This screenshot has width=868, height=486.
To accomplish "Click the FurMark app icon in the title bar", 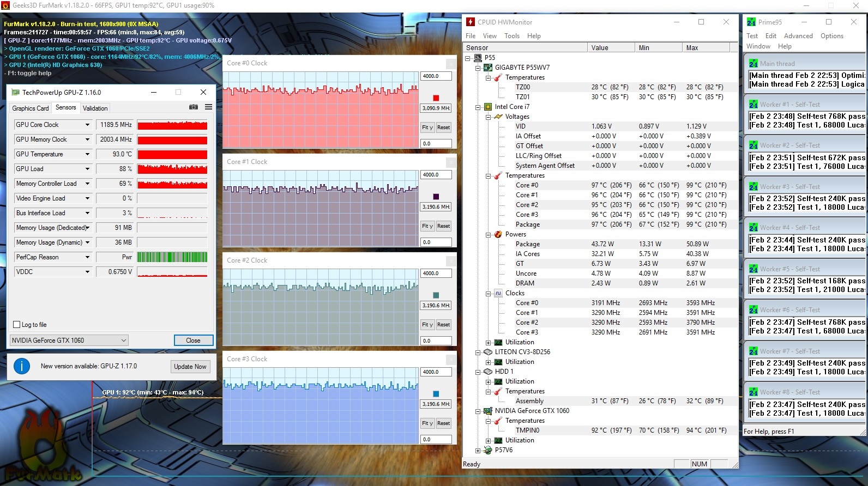I will click(5, 5).
